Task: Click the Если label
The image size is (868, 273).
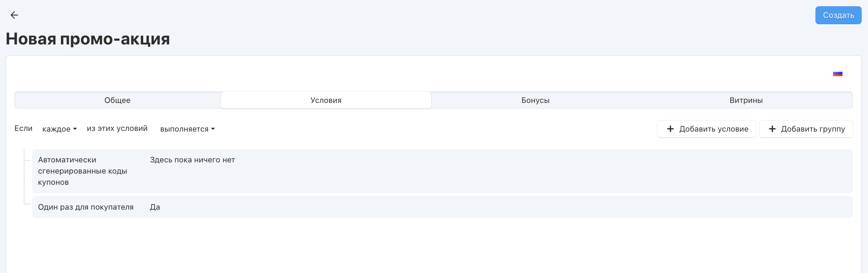Action: [23, 128]
